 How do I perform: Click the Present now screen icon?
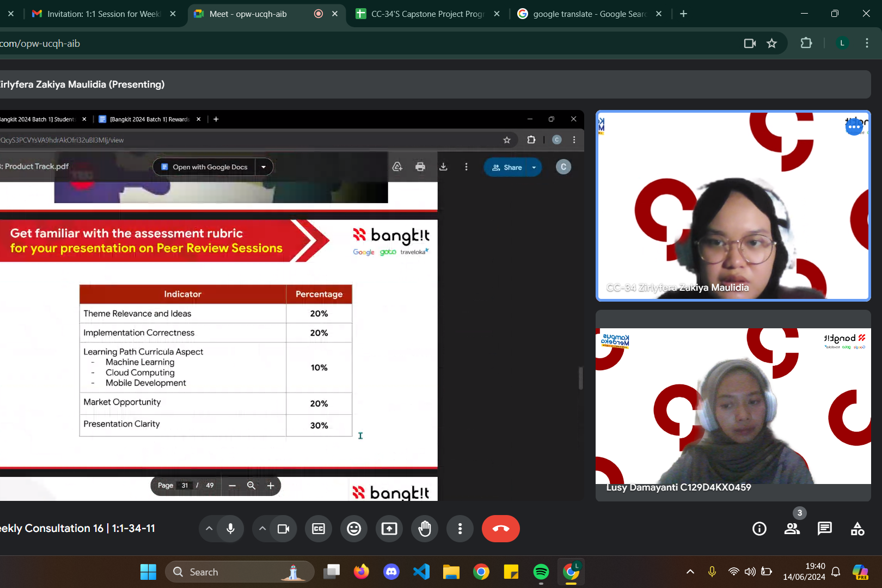(x=389, y=529)
